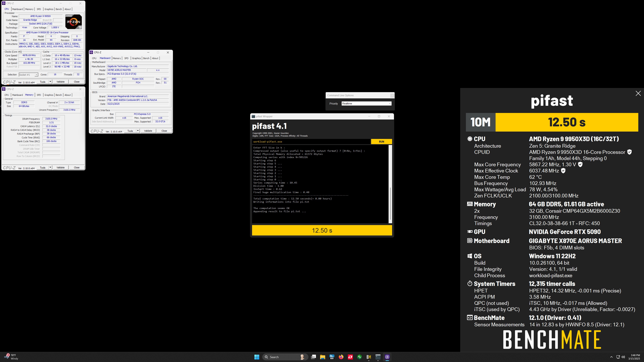This screenshot has height=362, width=644.
Task: Click the Bus Speed value 102.88 MHz
Action: [x=29, y=63]
